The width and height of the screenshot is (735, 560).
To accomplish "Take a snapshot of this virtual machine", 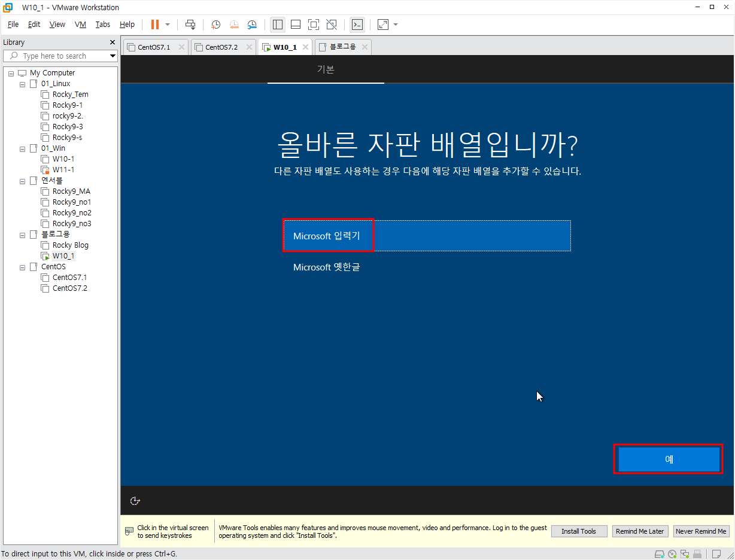I will [x=216, y=25].
